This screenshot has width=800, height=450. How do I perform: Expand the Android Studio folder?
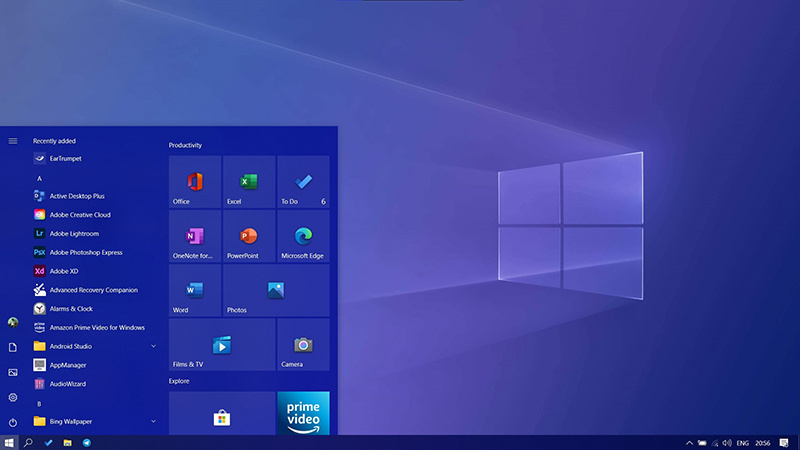click(x=153, y=346)
